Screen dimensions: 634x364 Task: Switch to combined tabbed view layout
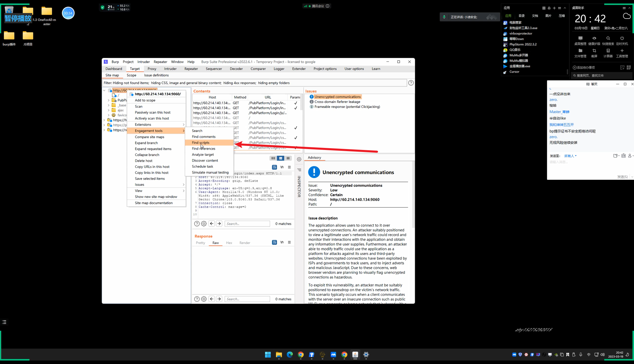[288, 158]
